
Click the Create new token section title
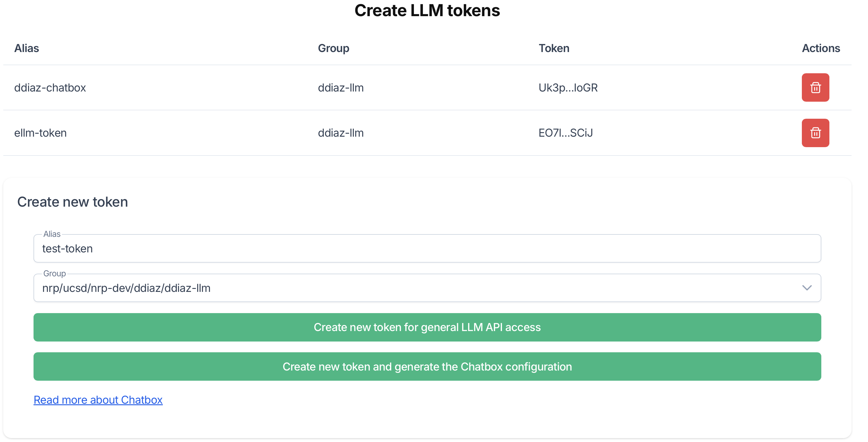tap(72, 202)
